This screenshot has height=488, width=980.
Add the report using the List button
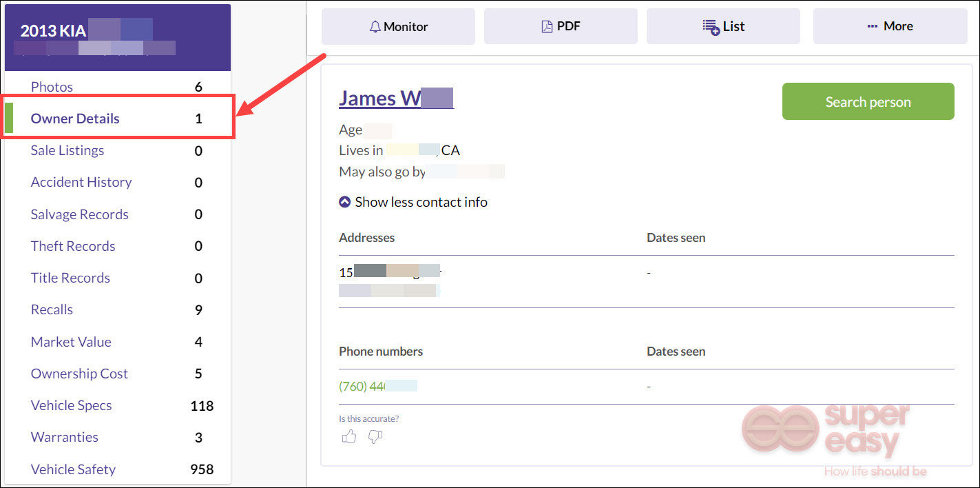coord(723,26)
